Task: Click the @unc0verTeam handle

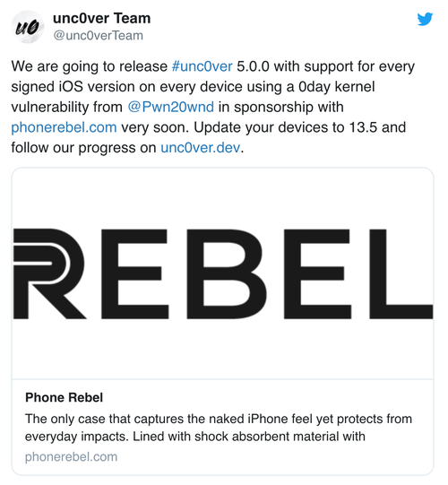Action: click(x=98, y=36)
